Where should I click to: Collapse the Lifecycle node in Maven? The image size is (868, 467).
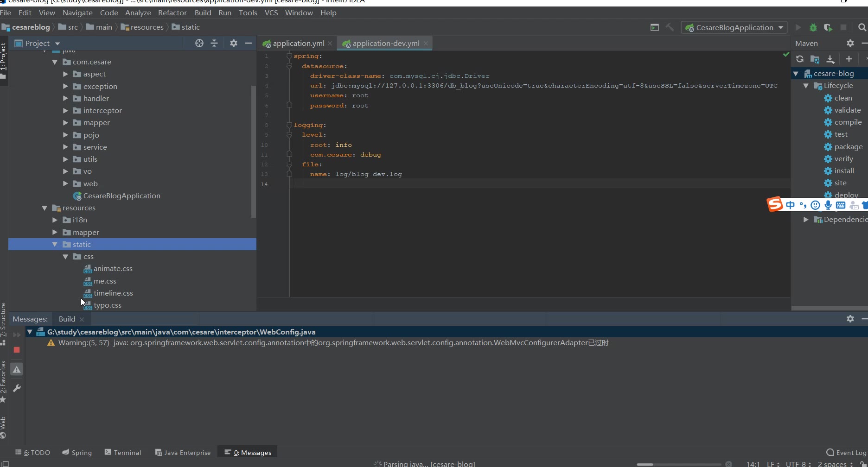click(806, 86)
